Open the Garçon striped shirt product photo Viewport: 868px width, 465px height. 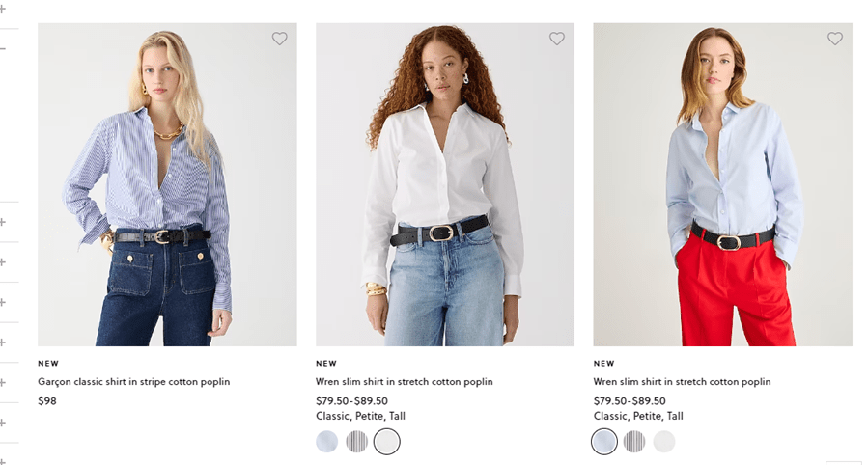point(167,184)
